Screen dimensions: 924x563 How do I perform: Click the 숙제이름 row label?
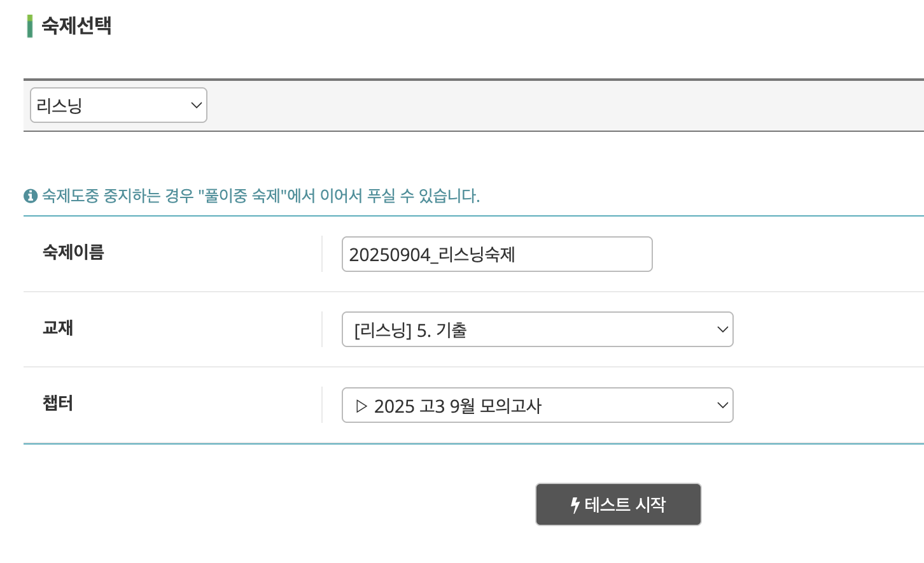click(x=73, y=252)
